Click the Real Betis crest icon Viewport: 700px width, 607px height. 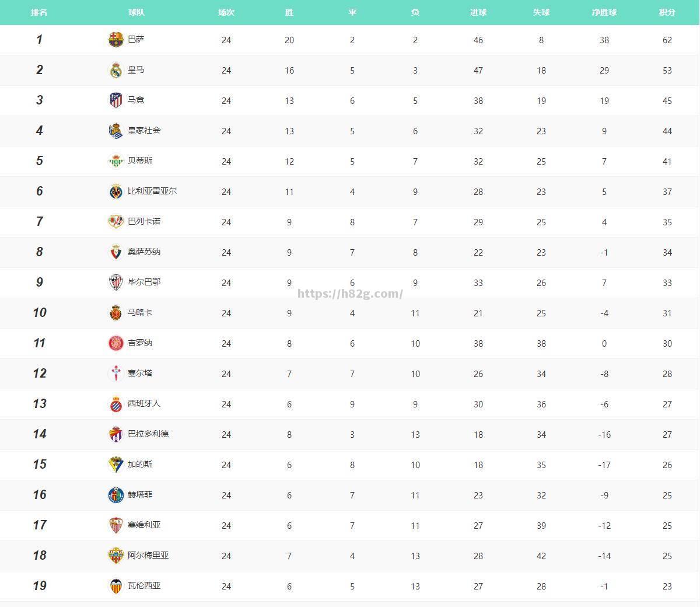coord(116,161)
